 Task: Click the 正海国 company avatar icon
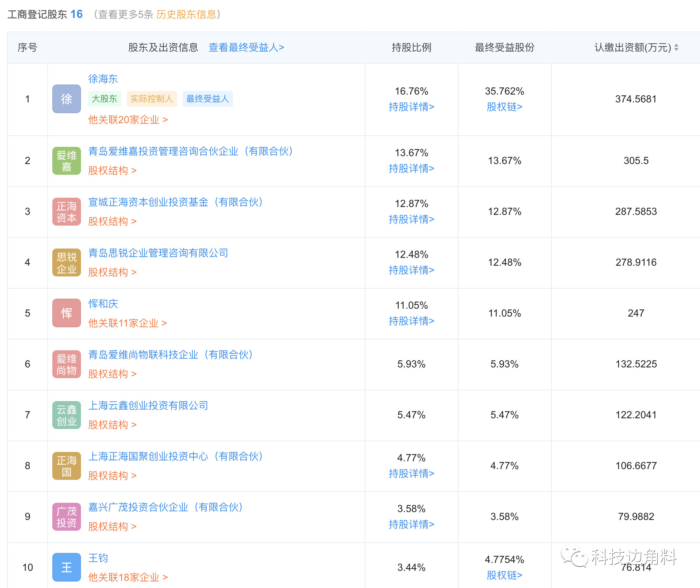(67, 466)
